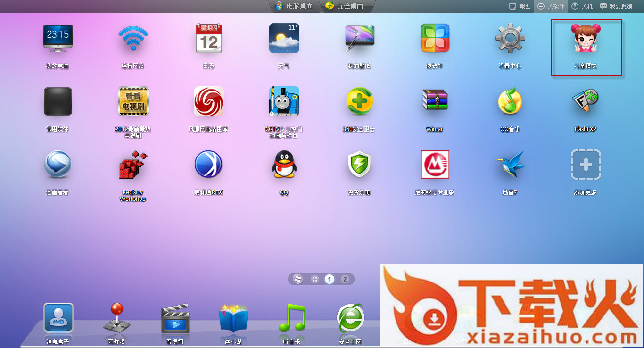Click the 我要反馈 feedback button
The height and width of the screenshot is (348, 644).
[616, 6]
